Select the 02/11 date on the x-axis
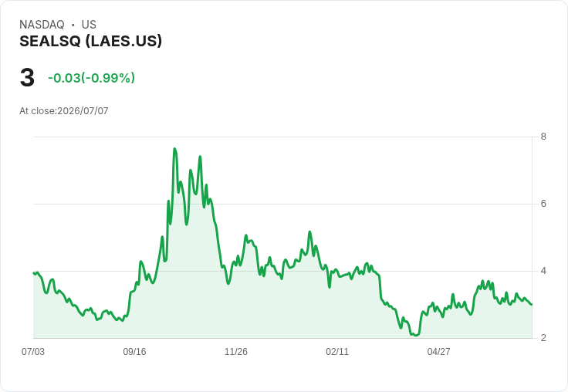Image resolution: width=568 pixels, height=392 pixels. [337, 352]
